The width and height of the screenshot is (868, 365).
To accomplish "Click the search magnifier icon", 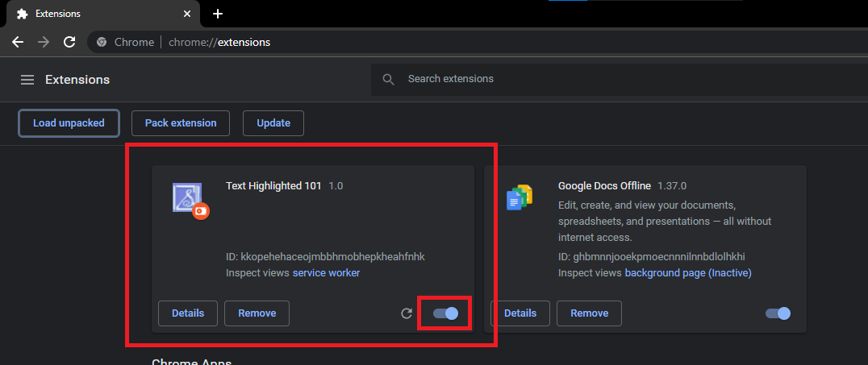I will (389, 79).
